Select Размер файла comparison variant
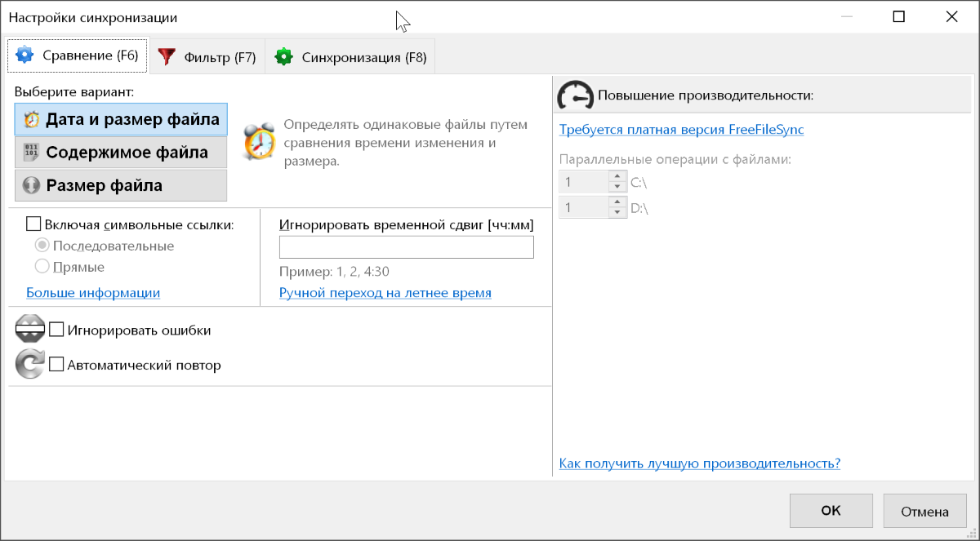Image resolution: width=980 pixels, height=541 pixels. [121, 185]
